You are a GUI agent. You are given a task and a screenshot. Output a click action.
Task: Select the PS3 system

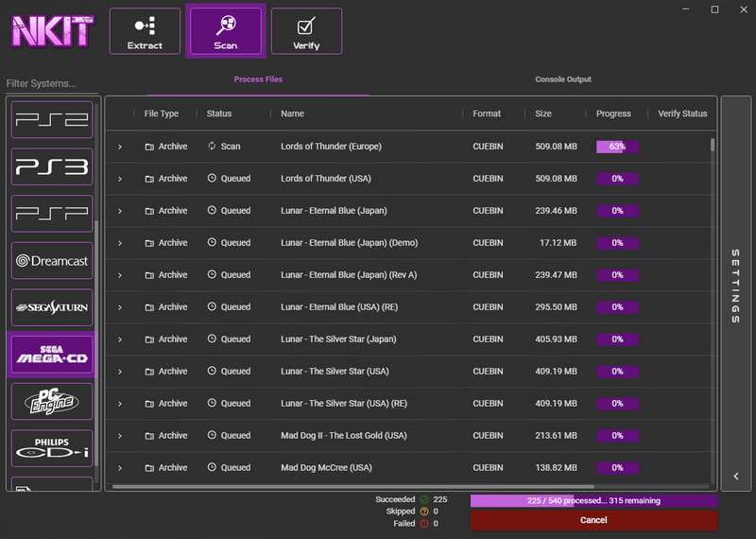click(52, 167)
